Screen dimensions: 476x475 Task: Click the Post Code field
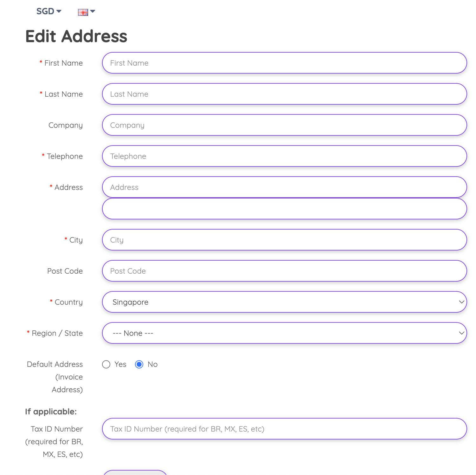tap(284, 271)
